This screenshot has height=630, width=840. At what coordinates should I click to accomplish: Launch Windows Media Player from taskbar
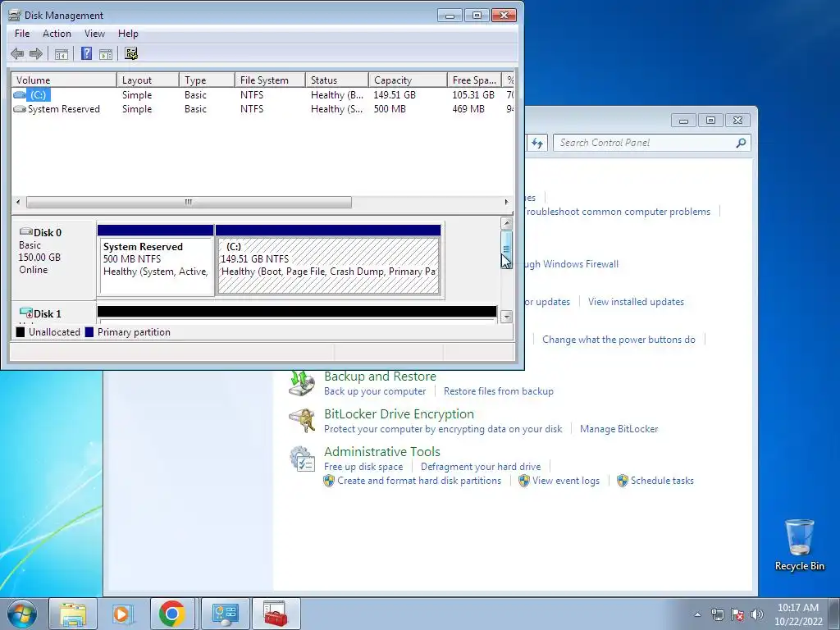(122, 614)
